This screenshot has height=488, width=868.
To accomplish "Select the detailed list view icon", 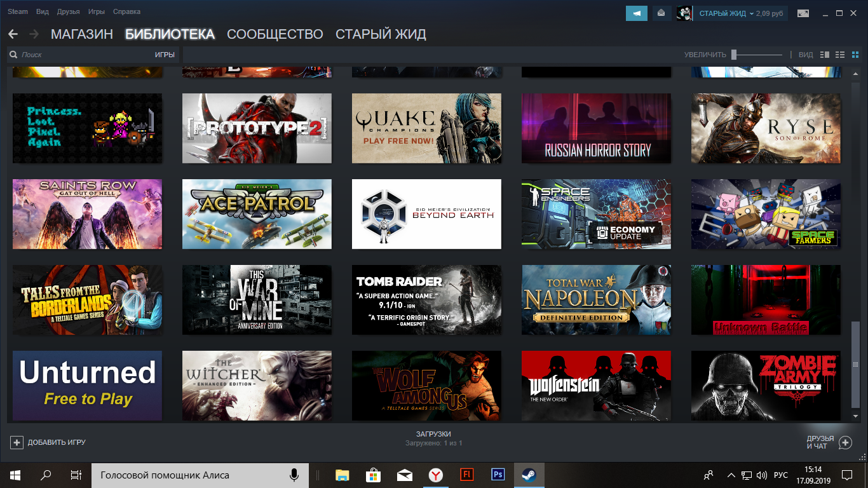I will 825,55.
